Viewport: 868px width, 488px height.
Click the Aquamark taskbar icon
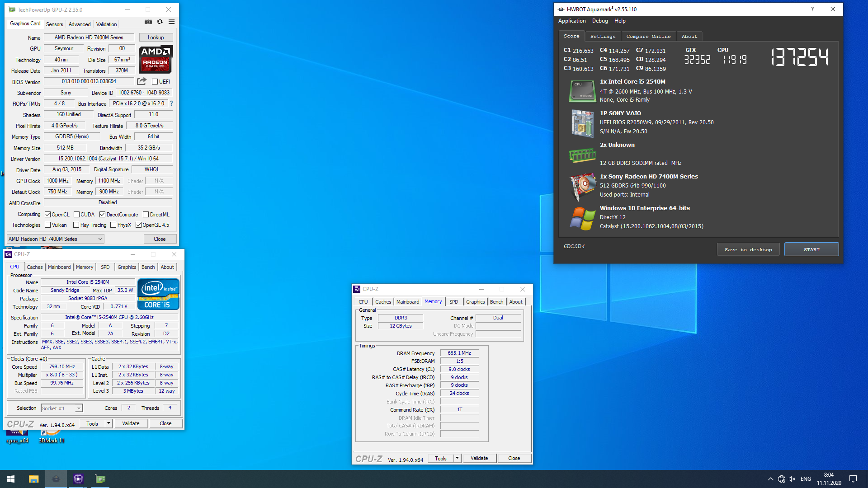click(56, 479)
